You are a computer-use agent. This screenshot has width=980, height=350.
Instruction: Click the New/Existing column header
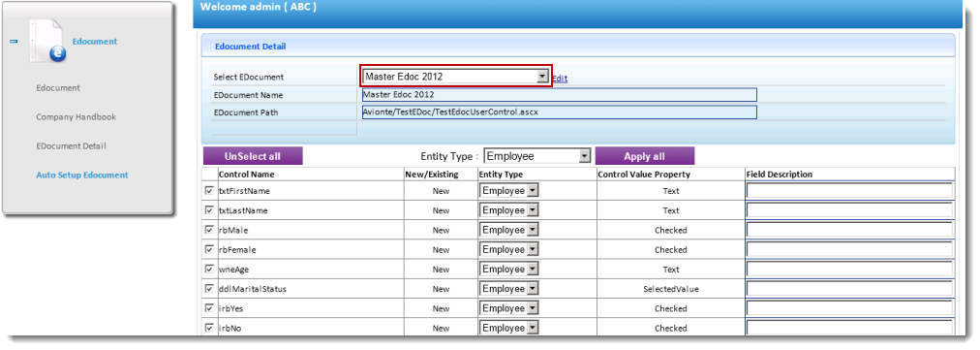pyautogui.click(x=431, y=175)
